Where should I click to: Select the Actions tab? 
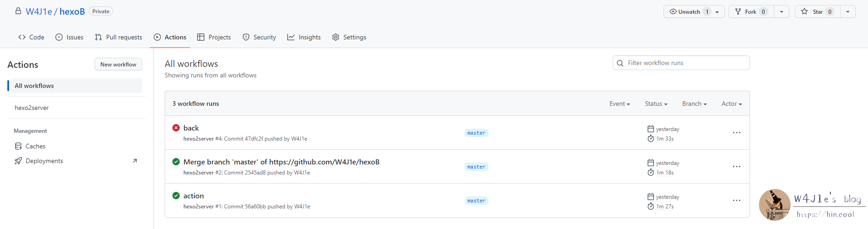click(x=170, y=37)
